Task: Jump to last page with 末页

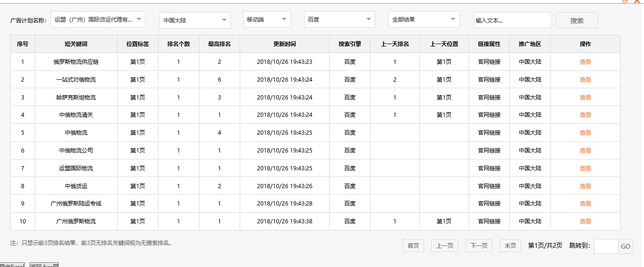Action: point(510,246)
